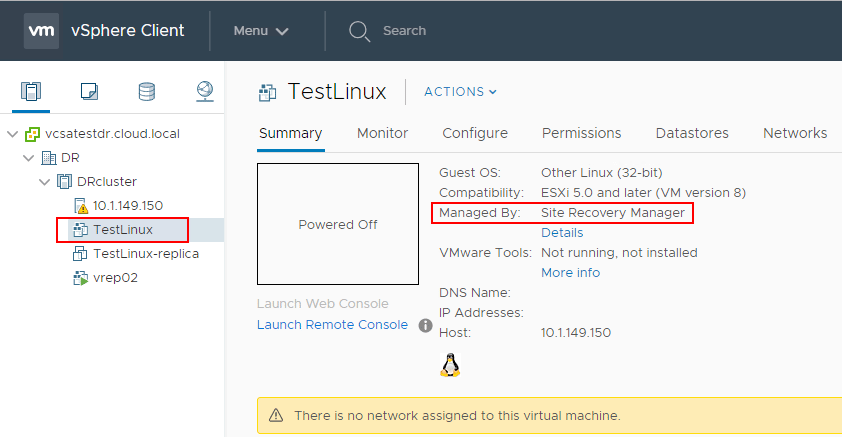Click the DR datacenter icon
Image resolution: width=842 pixels, height=437 pixels.
click(x=49, y=158)
